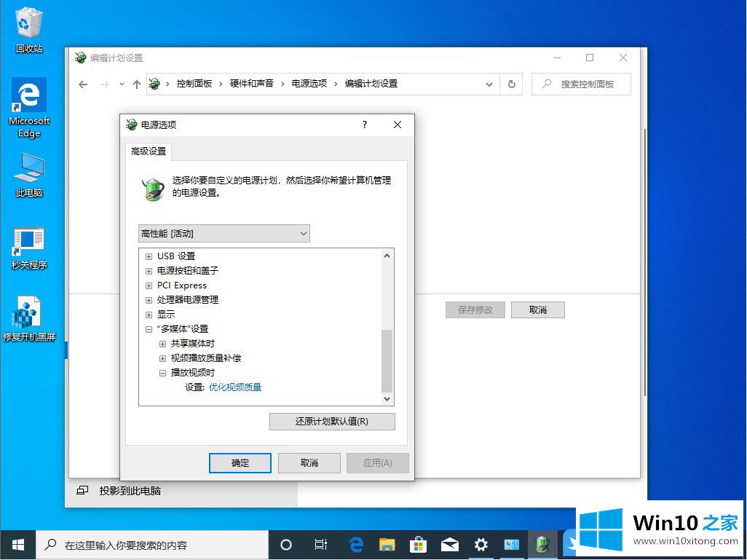Viewport: 747px width, 560px height.
Task: Select the USB 设置 tree row text
Action: point(176,256)
